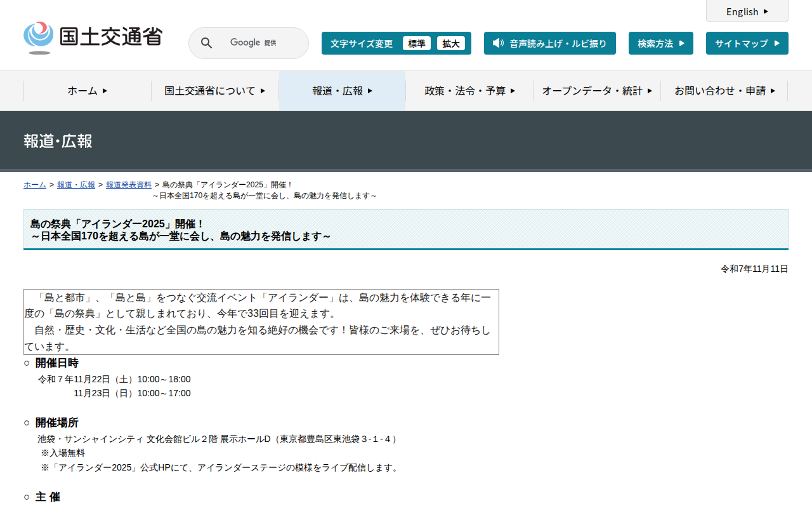Set text size to 拡大
The image size is (812, 508).
pyautogui.click(x=451, y=43)
